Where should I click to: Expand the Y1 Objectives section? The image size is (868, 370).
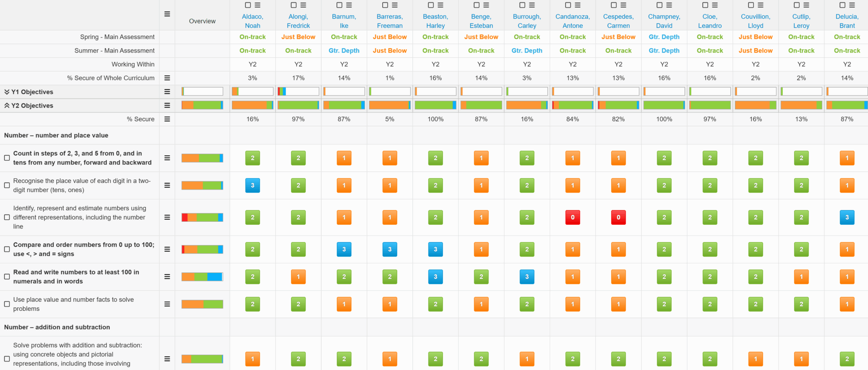point(7,92)
